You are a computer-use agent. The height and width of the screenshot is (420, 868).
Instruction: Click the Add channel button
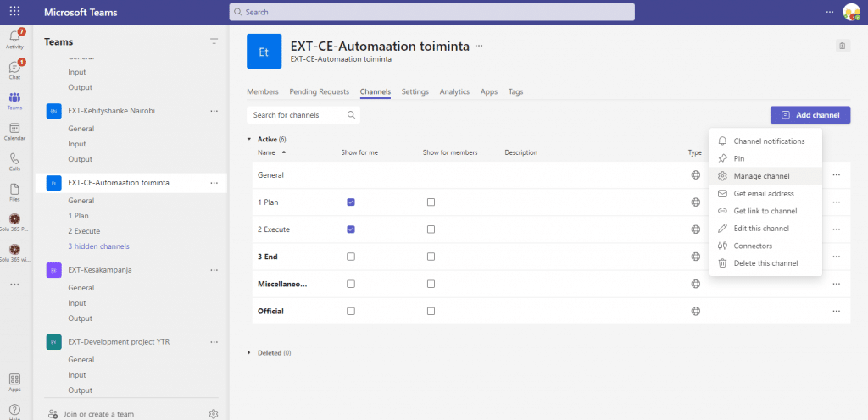pos(810,115)
